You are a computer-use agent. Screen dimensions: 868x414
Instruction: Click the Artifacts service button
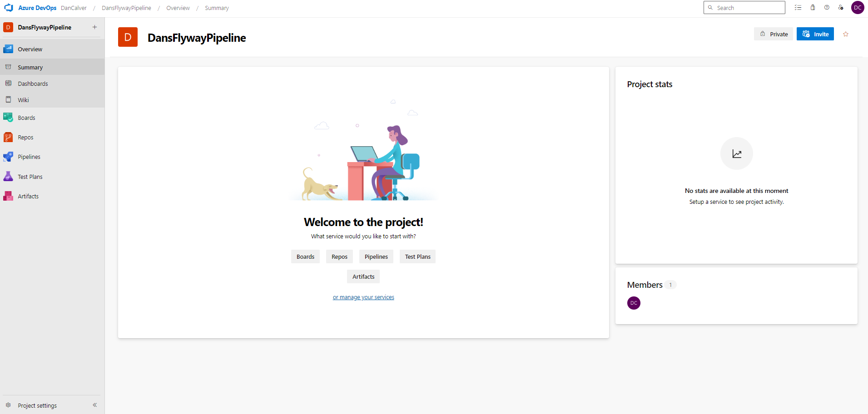(x=363, y=276)
